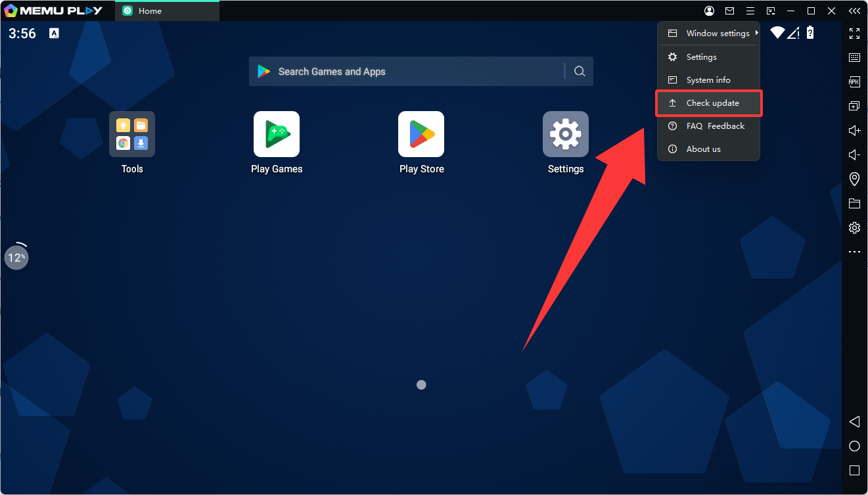868x495 pixels.
Task: Open the keyboard mapping icon
Action: pyautogui.click(x=854, y=58)
